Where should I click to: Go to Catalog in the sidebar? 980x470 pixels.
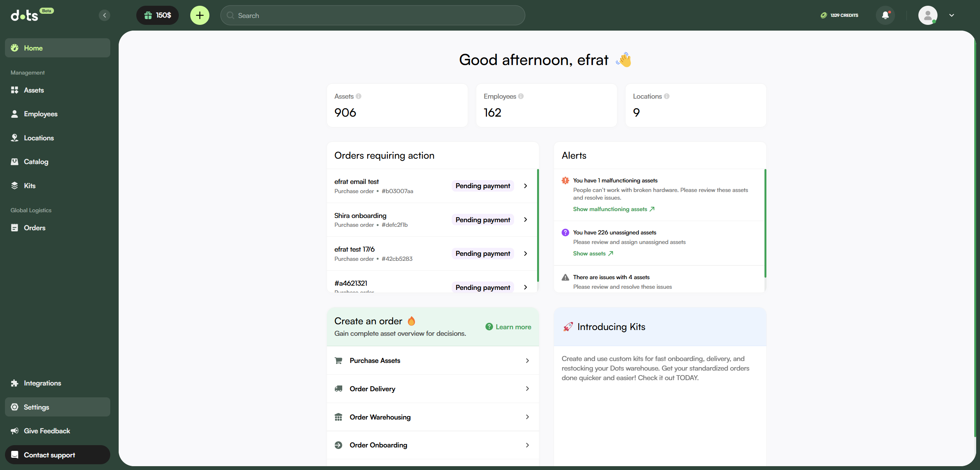click(x=36, y=162)
